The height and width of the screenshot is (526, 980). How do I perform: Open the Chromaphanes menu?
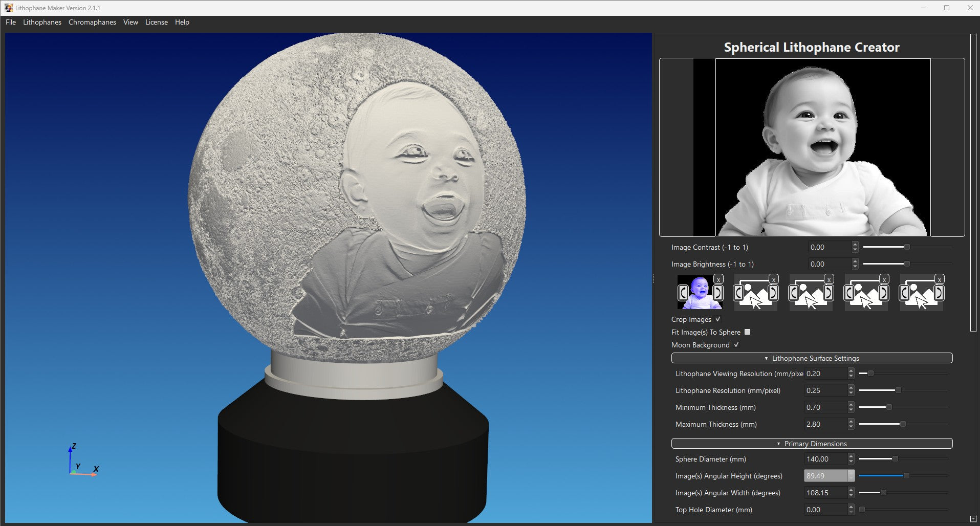(x=92, y=22)
